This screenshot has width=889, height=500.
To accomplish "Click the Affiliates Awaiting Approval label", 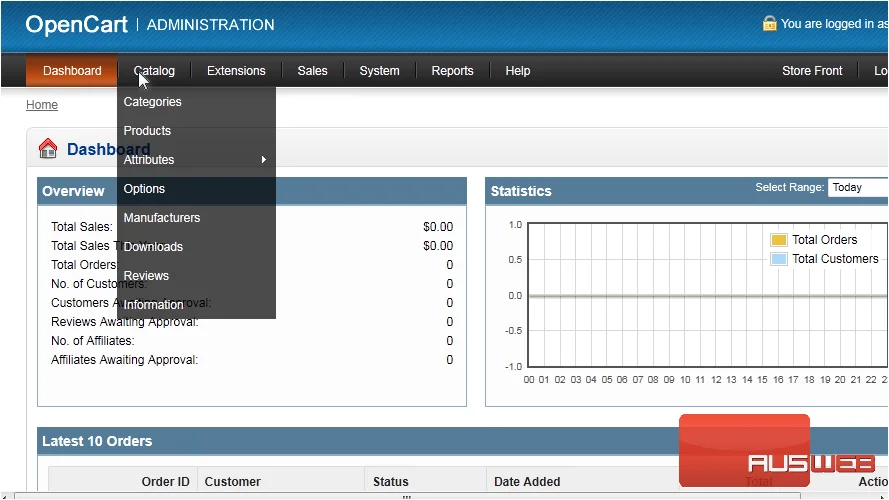I will point(124,360).
